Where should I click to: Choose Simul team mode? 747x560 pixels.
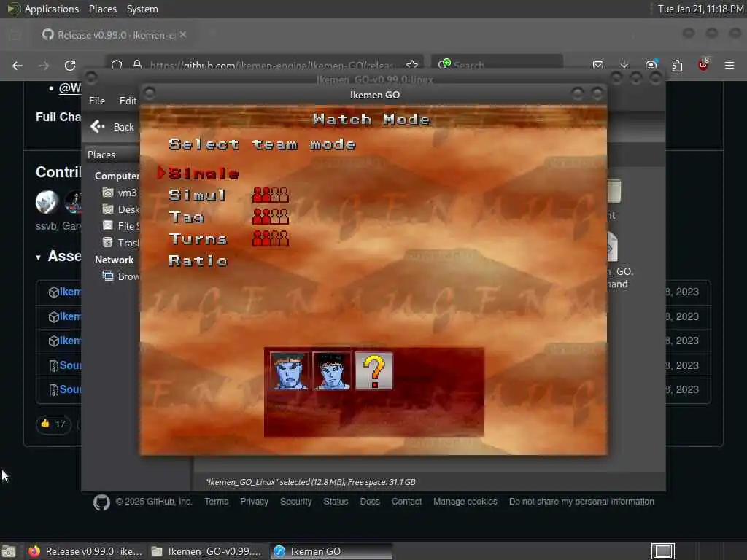pos(197,195)
